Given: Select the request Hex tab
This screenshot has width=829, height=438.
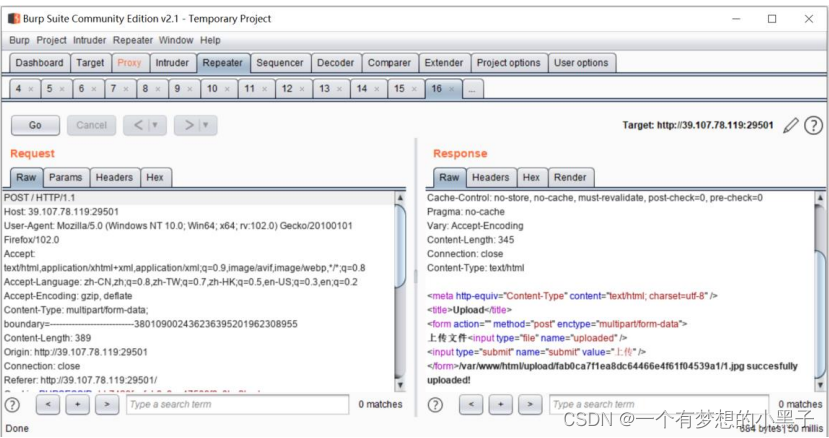Looking at the screenshot, I should [x=155, y=178].
